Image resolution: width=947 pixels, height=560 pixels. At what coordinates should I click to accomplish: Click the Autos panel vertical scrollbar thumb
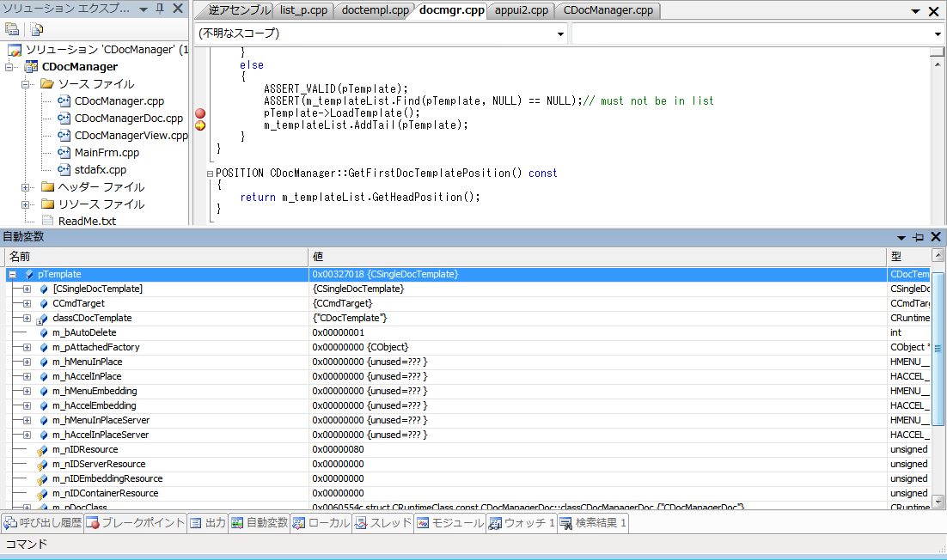938,349
